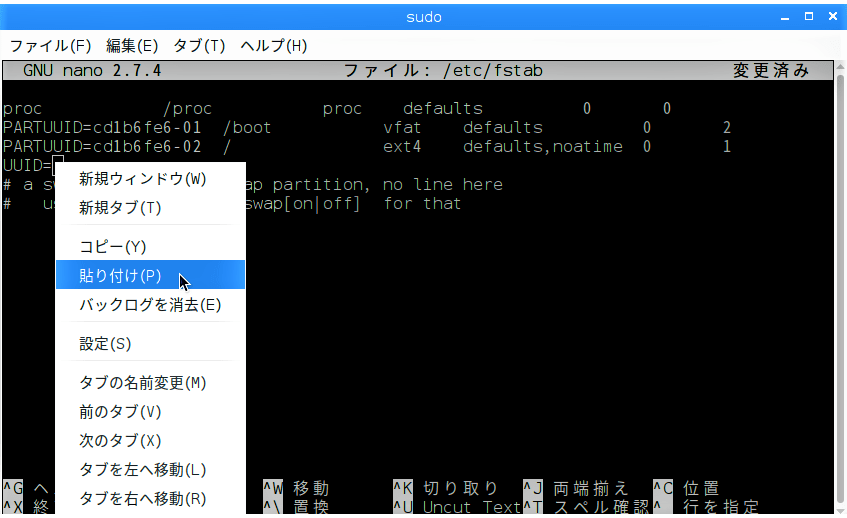
Task: Click コピー(Y) in the context menu
Action: [113, 247]
